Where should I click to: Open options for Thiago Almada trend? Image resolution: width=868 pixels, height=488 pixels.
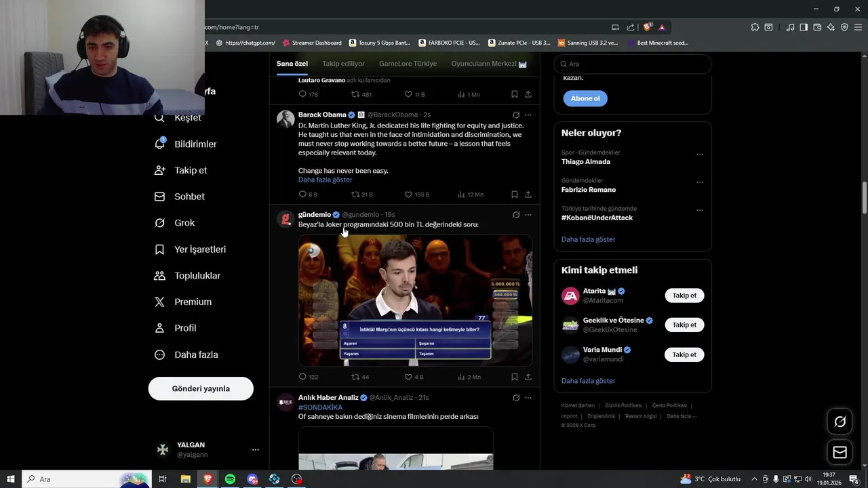tap(700, 154)
